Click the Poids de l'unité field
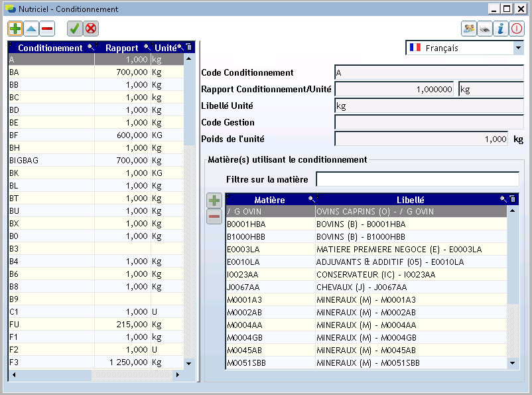The height and width of the screenshot is (395, 532). click(x=421, y=139)
